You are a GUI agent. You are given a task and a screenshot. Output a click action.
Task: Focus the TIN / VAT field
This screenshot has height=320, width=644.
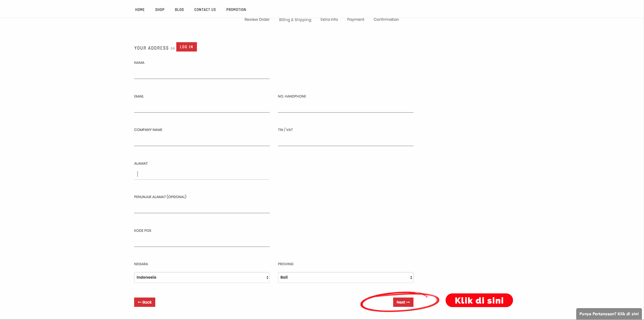pyautogui.click(x=345, y=140)
